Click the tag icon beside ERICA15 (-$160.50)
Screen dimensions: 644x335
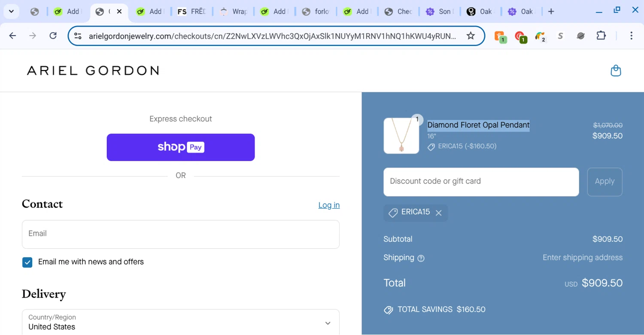pyautogui.click(x=431, y=147)
